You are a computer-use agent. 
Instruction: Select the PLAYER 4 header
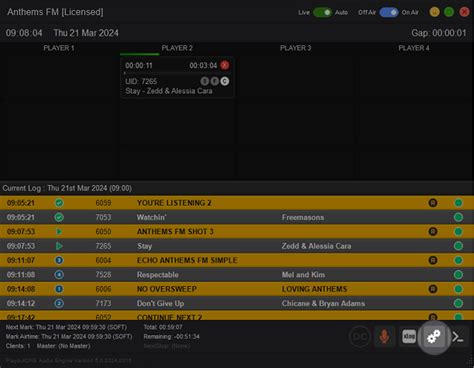(x=414, y=48)
